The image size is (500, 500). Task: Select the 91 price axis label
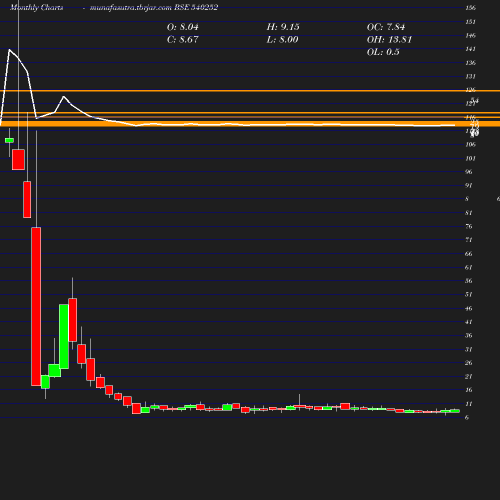point(469,185)
